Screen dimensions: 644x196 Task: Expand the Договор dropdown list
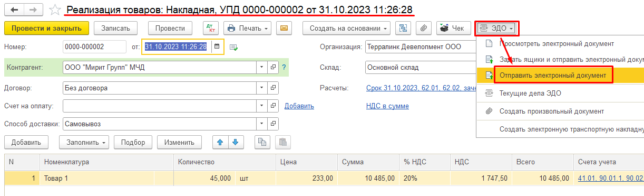pyautogui.click(x=262, y=88)
